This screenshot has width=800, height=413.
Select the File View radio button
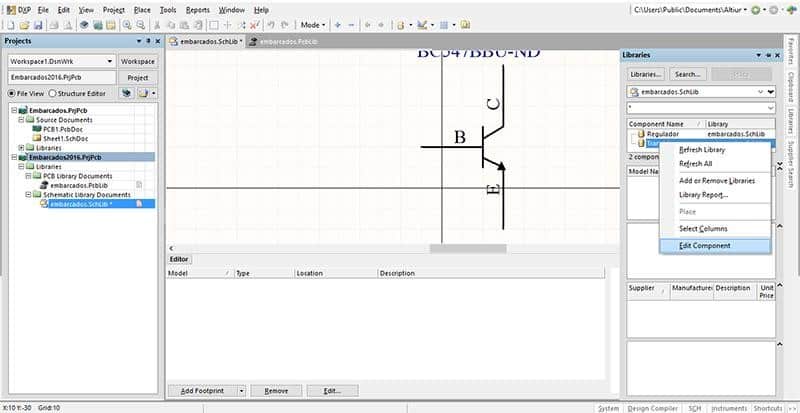12,93
